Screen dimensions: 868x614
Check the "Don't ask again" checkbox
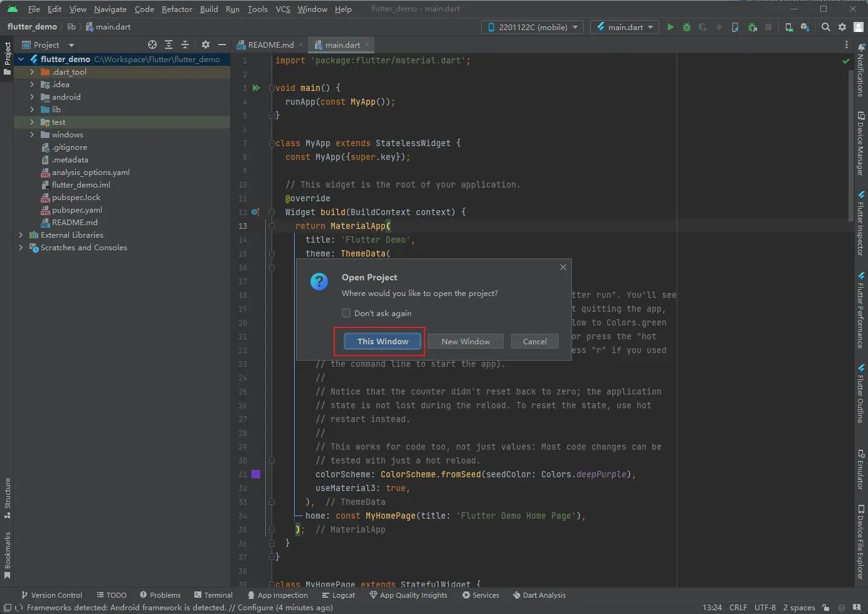pyautogui.click(x=346, y=313)
